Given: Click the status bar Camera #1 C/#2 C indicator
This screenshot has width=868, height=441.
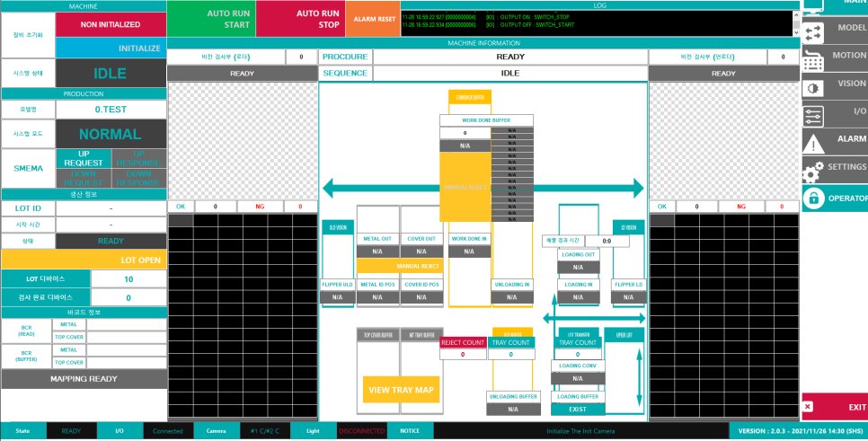Looking at the screenshot, I should click(x=264, y=431).
